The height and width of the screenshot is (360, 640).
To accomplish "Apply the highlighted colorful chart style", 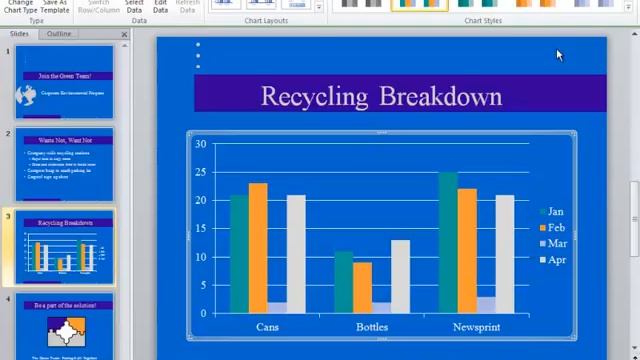I will point(419,4).
